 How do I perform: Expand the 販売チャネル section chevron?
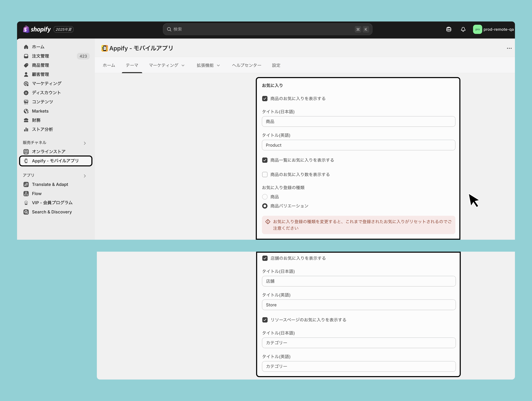85,143
